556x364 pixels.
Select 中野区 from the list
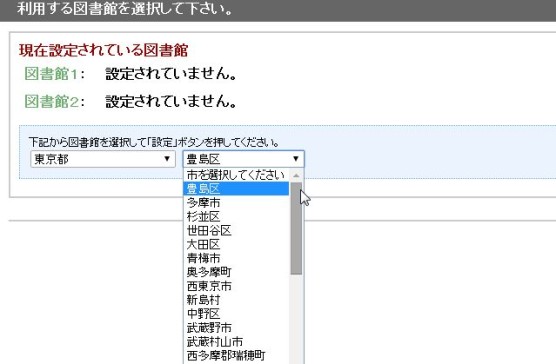coord(236,314)
